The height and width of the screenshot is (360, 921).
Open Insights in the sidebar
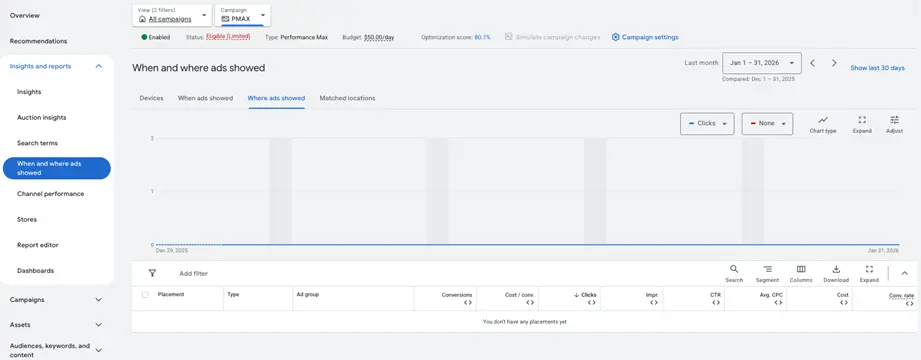(29, 92)
